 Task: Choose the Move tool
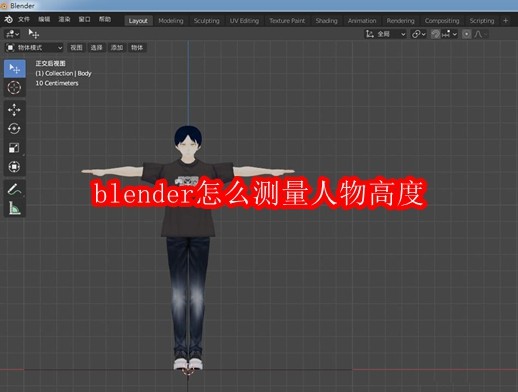pos(15,110)
